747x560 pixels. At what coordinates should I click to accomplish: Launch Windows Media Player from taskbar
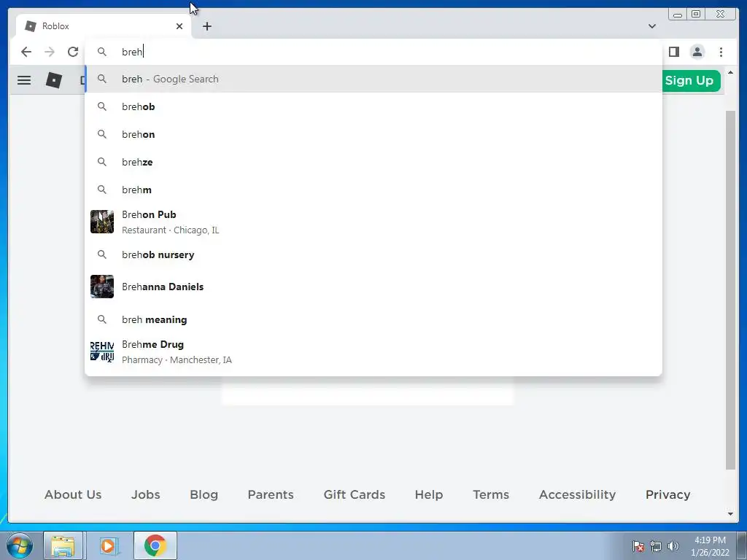point(108,545)
